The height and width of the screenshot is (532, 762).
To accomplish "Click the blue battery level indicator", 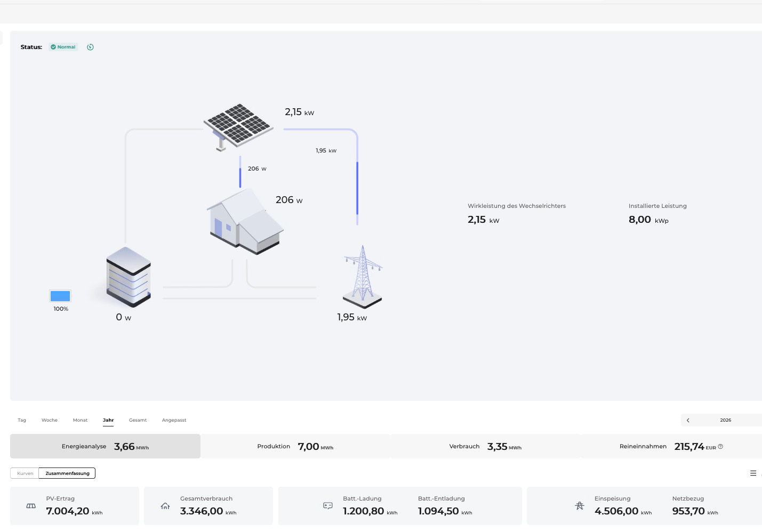I will tap(60, 296).
